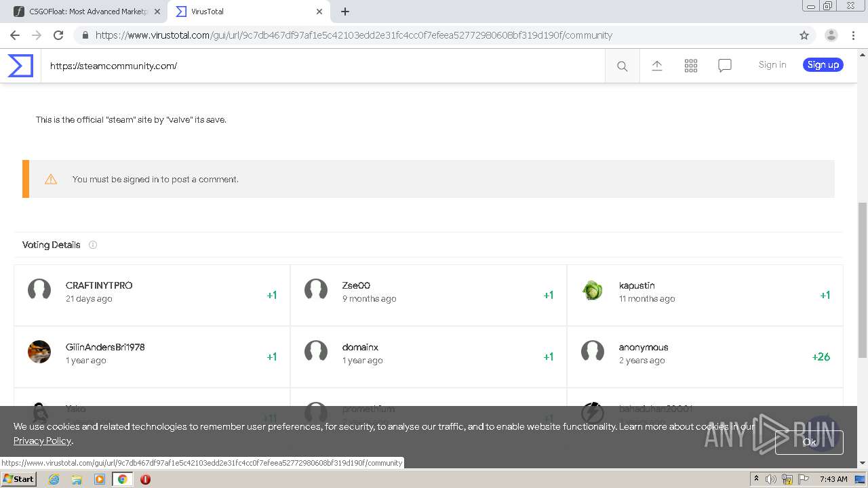Click the Opera taskbar icon
The width and height of the screenshot is (868, 488).
pyautogui.click(x=145, y=479)
